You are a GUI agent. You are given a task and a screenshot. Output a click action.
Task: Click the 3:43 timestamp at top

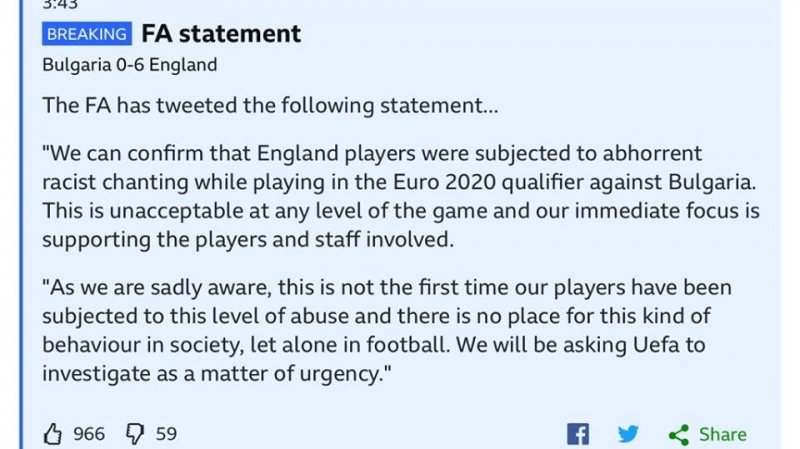tap(61, 5)
